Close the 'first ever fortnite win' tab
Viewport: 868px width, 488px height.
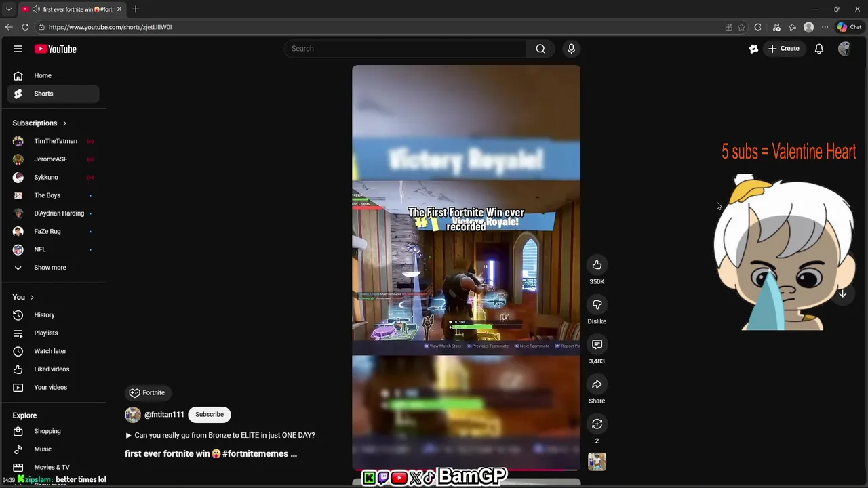(x=119, y=9)
